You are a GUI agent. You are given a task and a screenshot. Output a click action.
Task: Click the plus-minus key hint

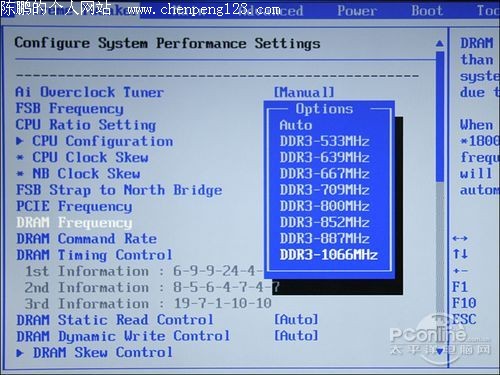[460, 271]
